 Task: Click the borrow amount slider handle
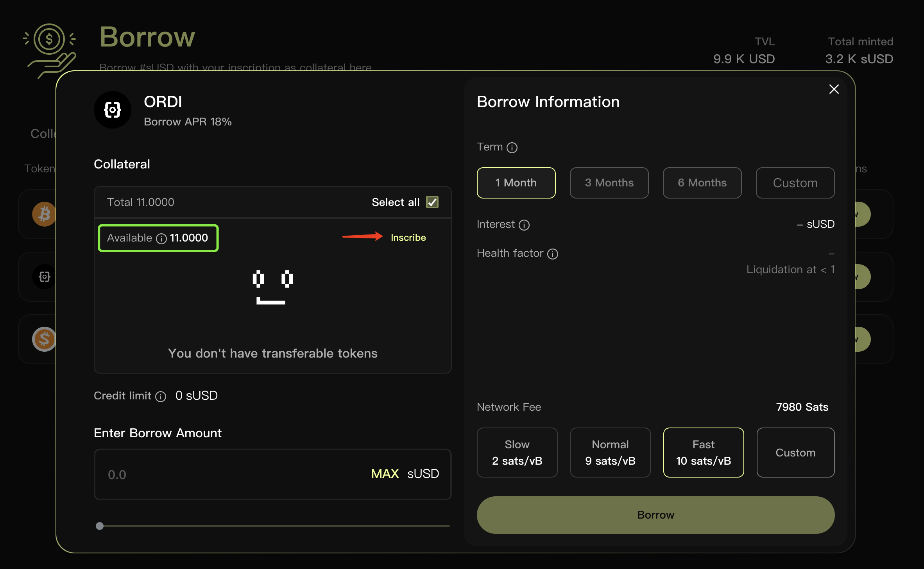point(100,526)
